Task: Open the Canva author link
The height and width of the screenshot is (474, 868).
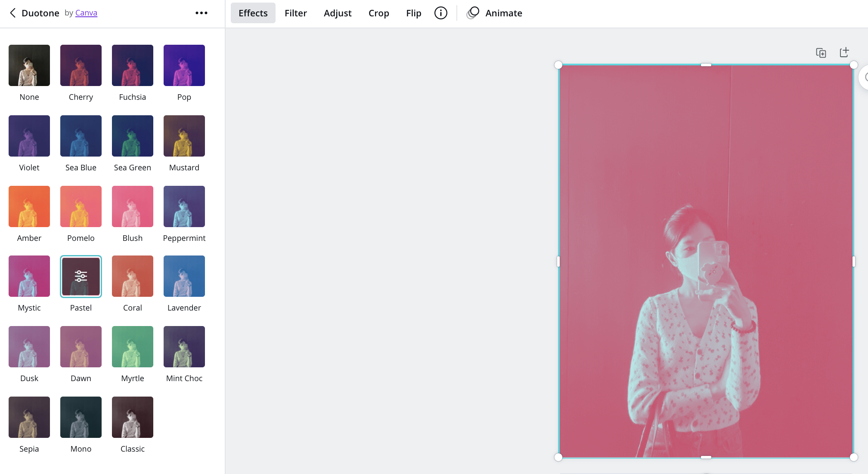Action: (86, 13)
